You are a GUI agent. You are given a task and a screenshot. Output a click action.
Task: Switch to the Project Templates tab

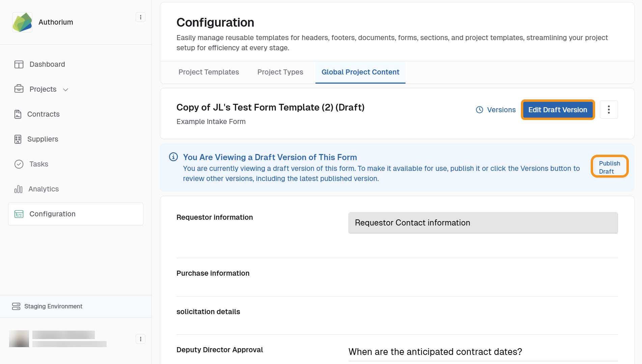(x=208, y=72)
